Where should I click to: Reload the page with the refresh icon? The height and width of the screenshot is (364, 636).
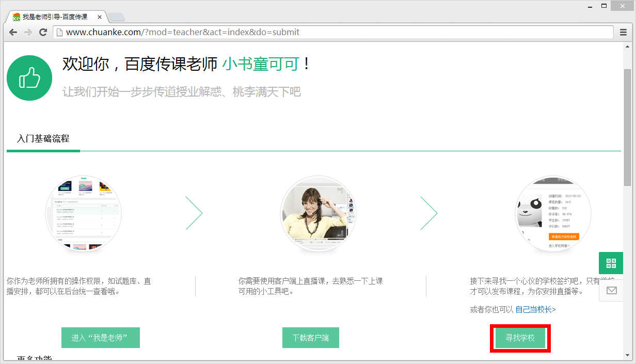point(43,32)
